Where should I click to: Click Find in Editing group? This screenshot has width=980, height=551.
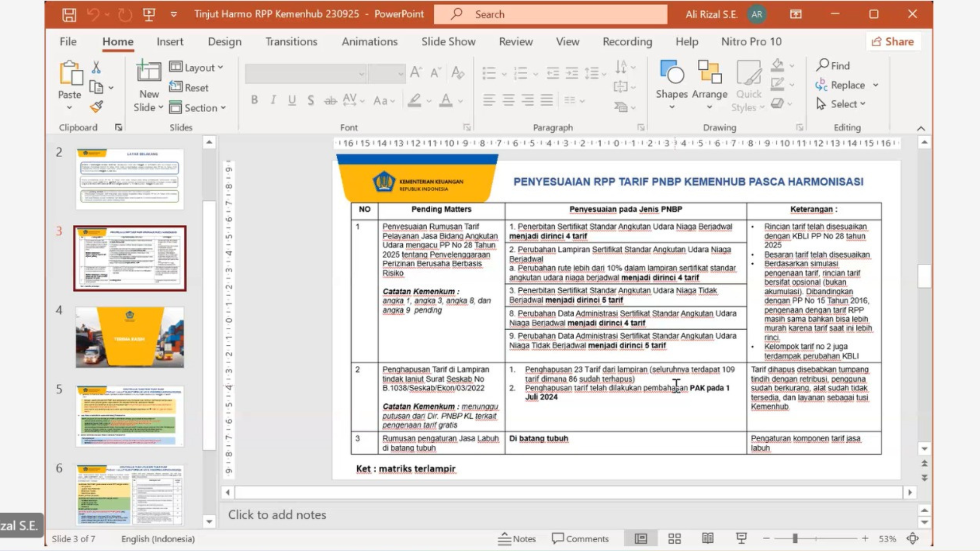click(833, 65)
